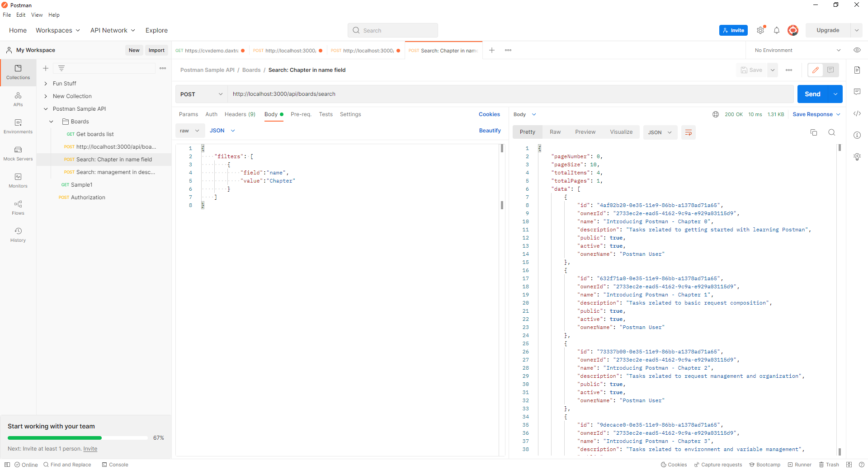This screenshot has width=868, height=470.
Task: Open the documentation icon in right sidebar
Action: [x=857, y=70]
